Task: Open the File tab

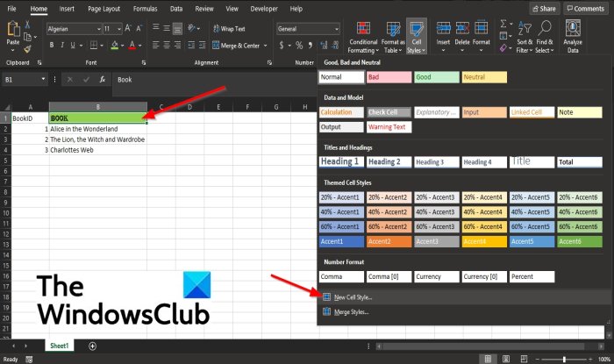Action: tap(11, 9)
